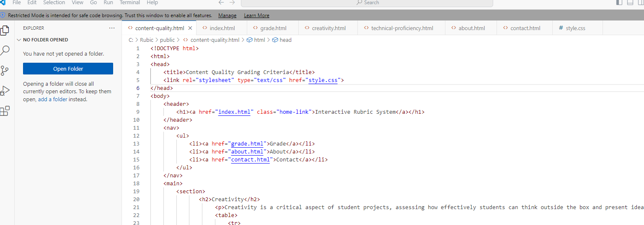Open the Extensions view
This screenshot has height=225, width=644.
click(5, 111)
